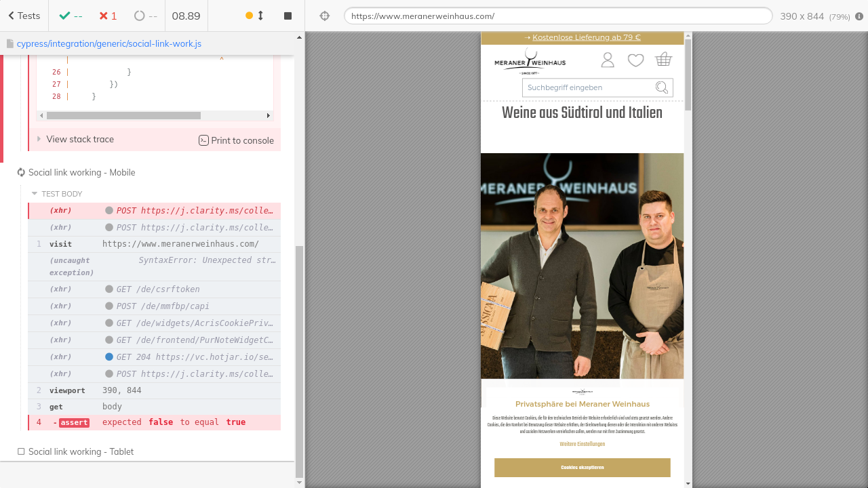The height and width of the screenshot is (488, 868).
Task: Open the user account icon
Action: pos(608,60)
